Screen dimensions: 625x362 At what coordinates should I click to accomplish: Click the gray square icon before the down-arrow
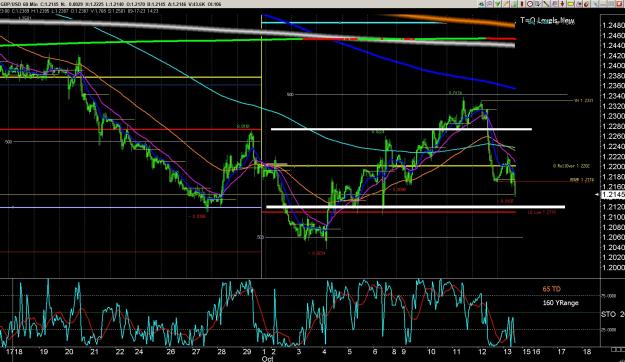click(x=554, y=4)
